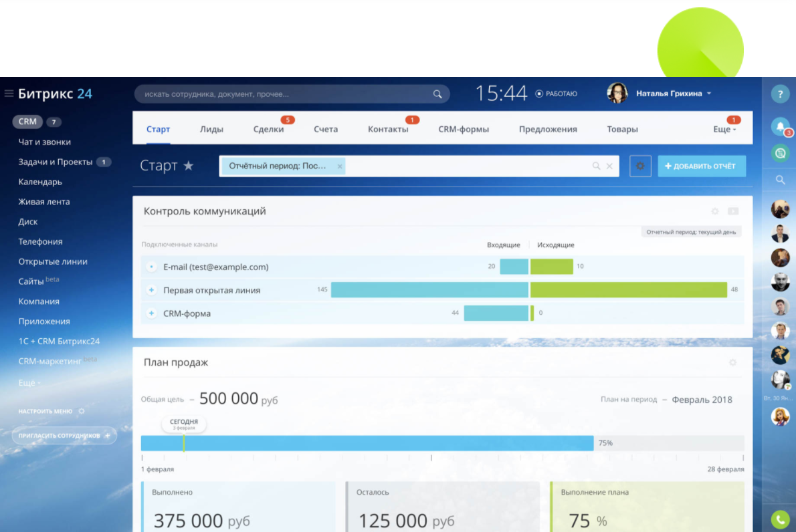Open Сайты beta in sidebar

pos(39,281)
